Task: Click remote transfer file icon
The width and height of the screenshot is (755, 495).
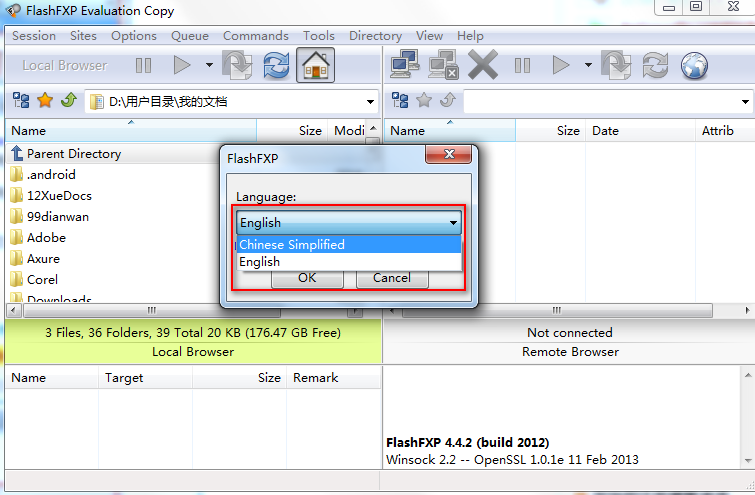Action: (616, 65)
